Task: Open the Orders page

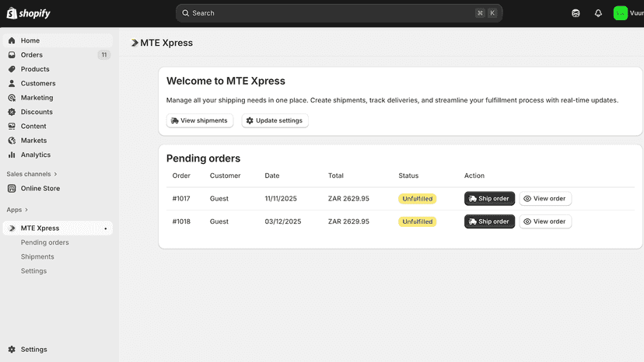Action: (58, 55)
